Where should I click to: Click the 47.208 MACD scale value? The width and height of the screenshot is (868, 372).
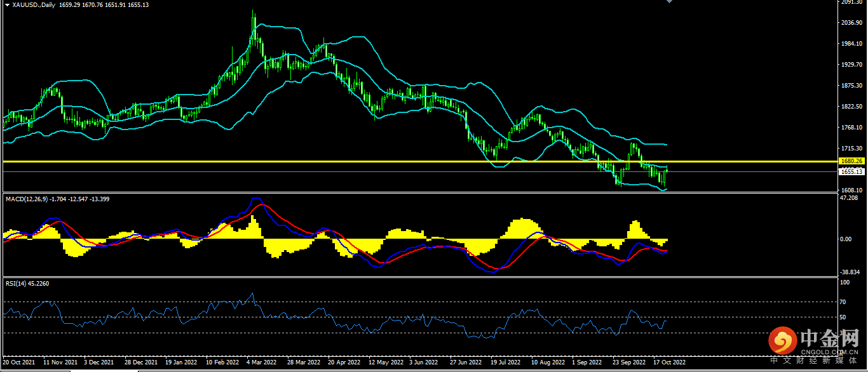pos(849,198)
